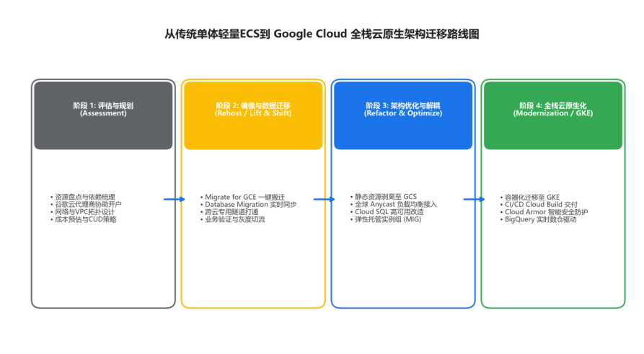
Task: Click the bullet 业务验证与灰度切流
Action: [232, 219]
